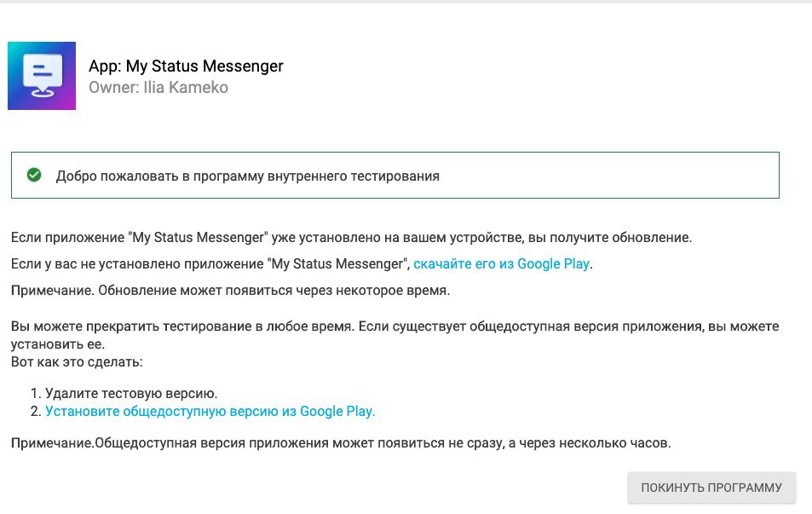Click the 'App: My Status Messenger' title
The image size is (812, 514).
(x=186, y=66)
